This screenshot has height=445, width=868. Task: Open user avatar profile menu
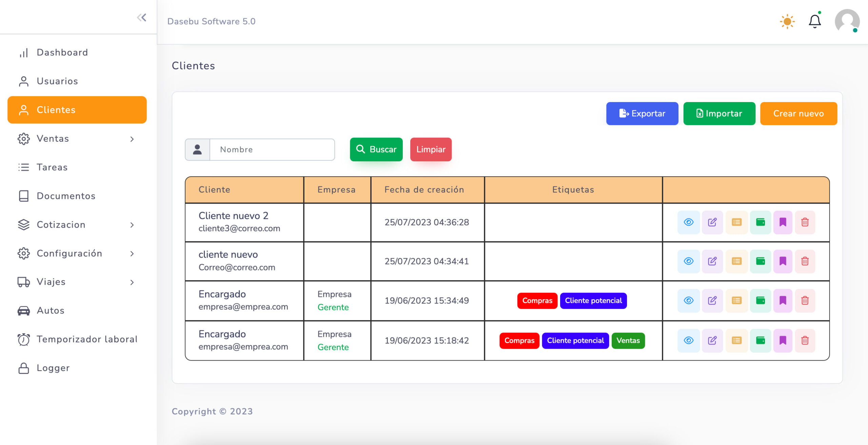tap(847, 21)
